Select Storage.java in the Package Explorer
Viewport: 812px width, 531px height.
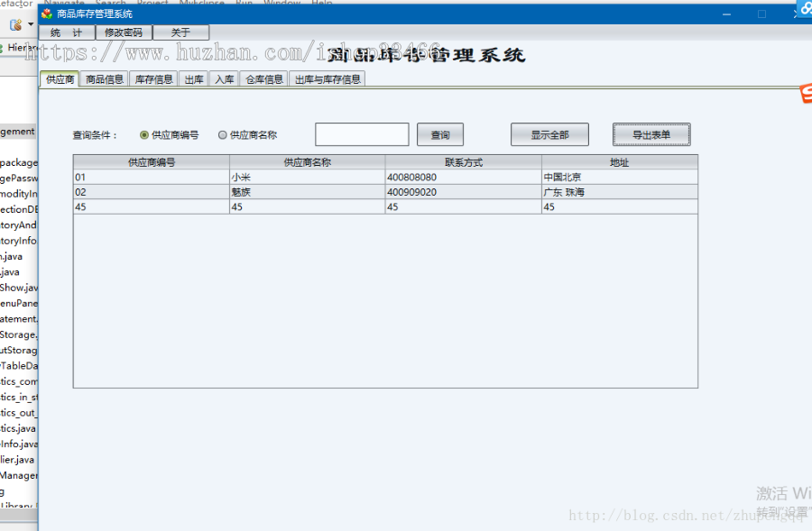[x=16, y=334]
